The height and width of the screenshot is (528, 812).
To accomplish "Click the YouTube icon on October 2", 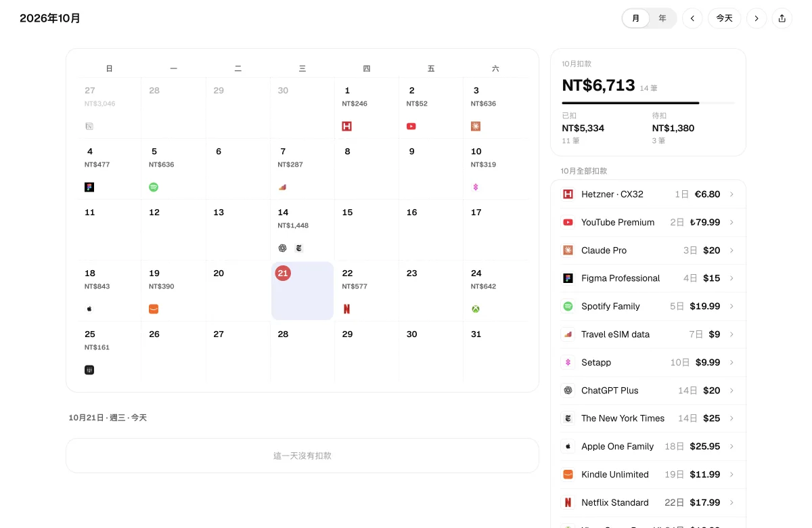I will tap(411, 126).
